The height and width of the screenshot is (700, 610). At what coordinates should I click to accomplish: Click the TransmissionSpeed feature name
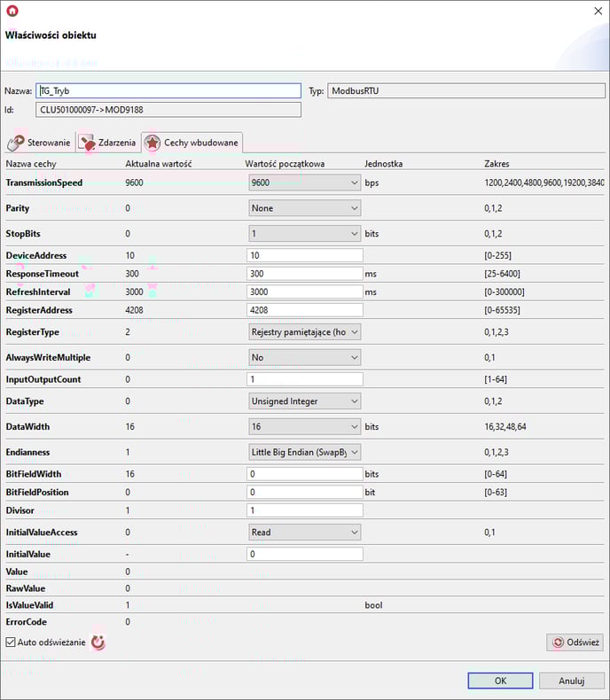(x=44, y=183)
